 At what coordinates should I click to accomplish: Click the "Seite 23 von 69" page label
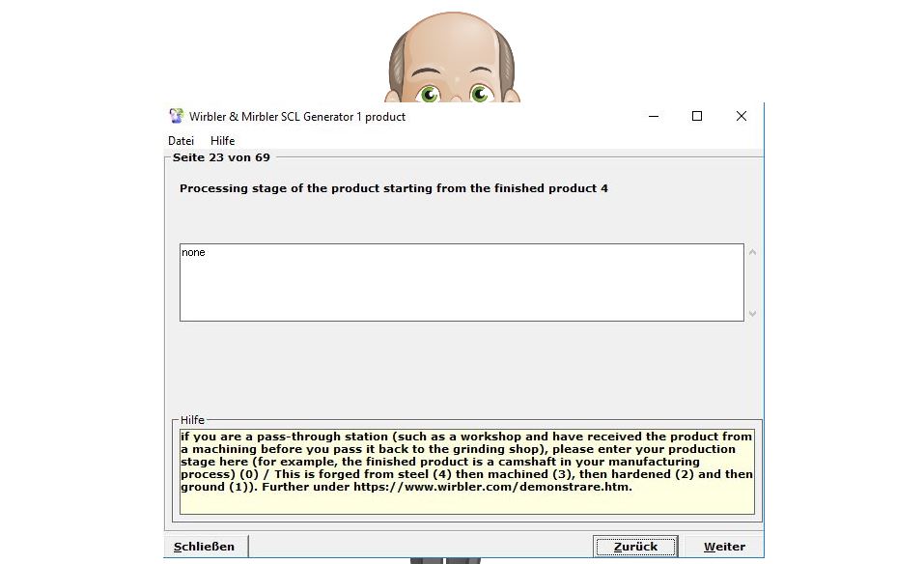click(x=221, y=157)
